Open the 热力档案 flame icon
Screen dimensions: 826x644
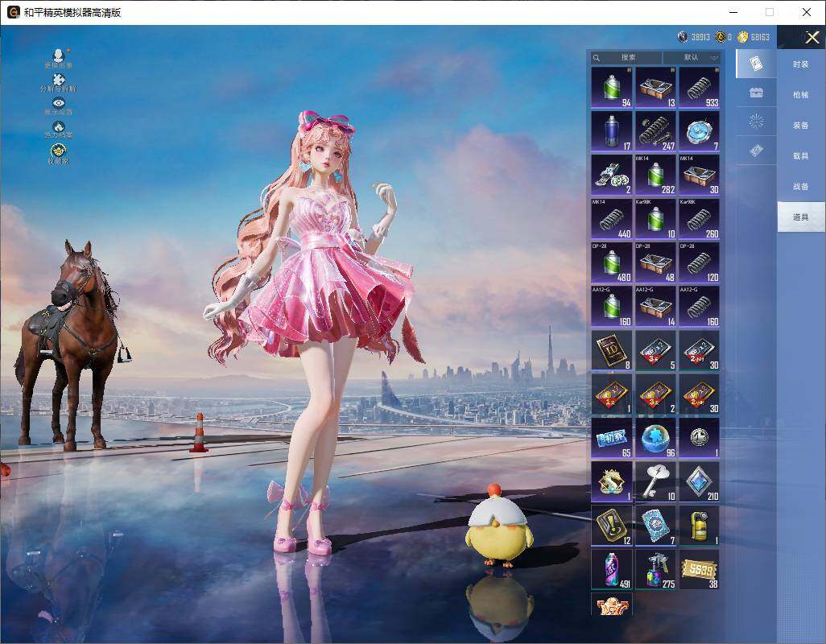click(59, 130)
